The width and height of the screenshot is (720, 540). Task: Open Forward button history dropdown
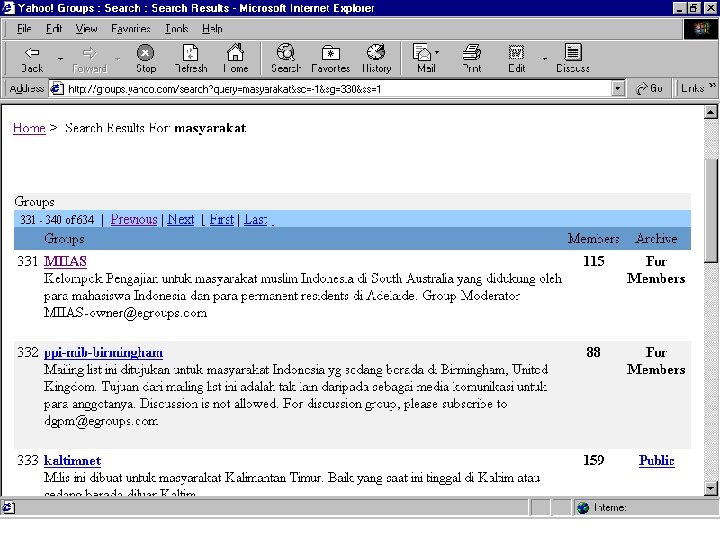point(118,59)
